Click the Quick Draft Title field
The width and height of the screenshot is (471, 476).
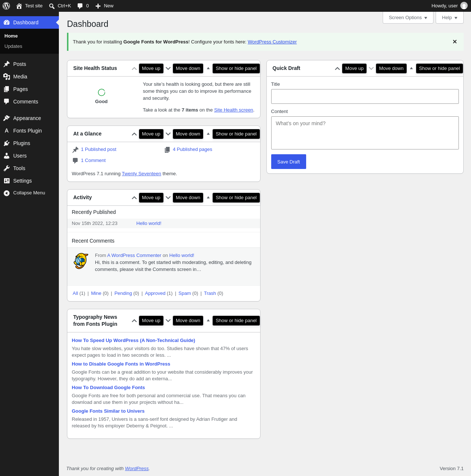365,96
